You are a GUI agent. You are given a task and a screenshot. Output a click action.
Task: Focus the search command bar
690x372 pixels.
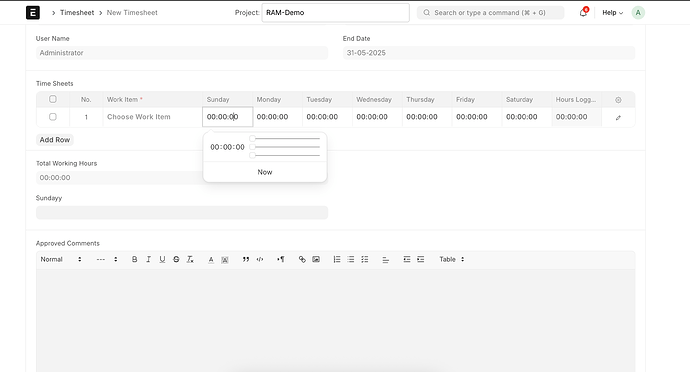pos(490,13)
